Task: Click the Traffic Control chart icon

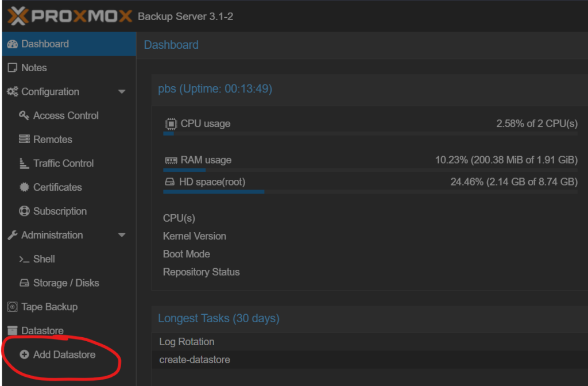Action: (24, 163)
